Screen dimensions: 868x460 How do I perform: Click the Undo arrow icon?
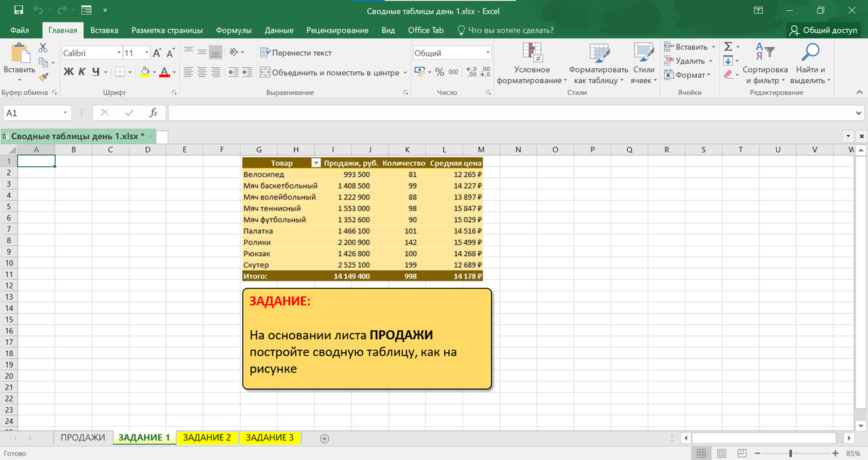coord(40,10)
